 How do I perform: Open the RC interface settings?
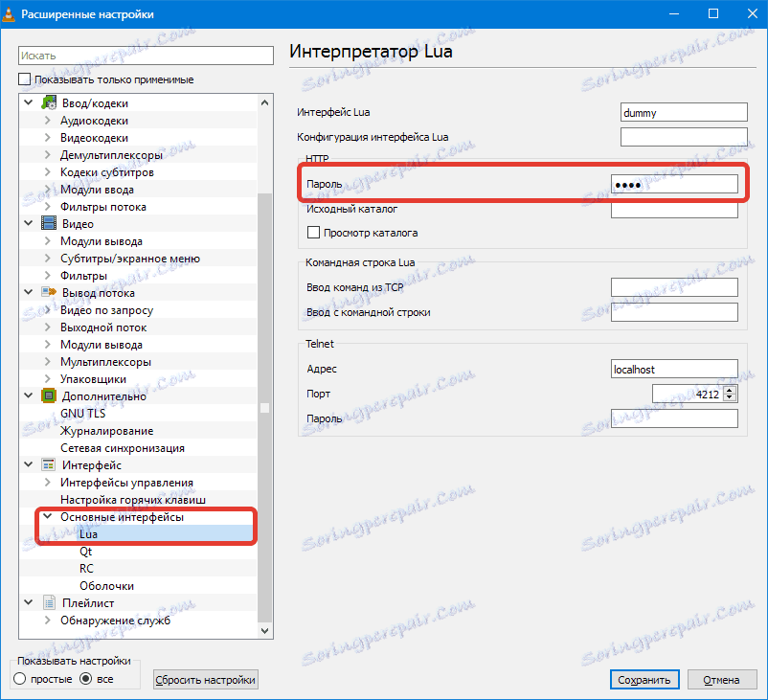tap(86, 568)
